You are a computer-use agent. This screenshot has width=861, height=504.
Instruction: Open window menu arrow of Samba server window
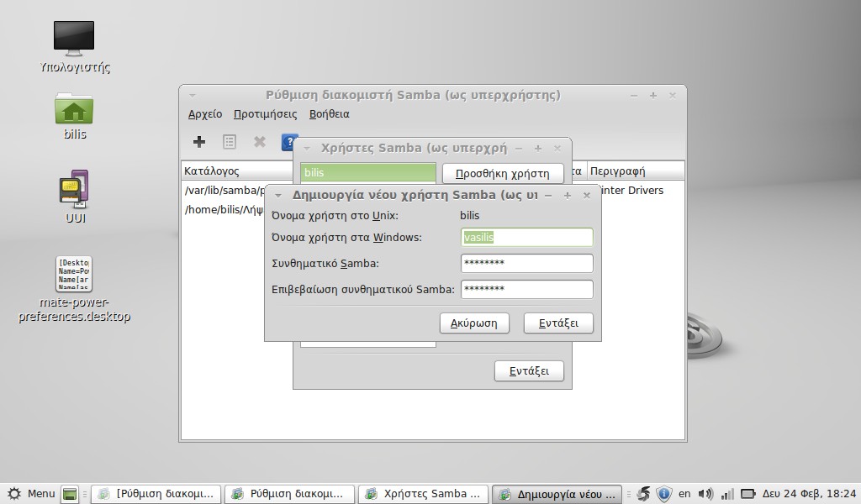click(193, 96)
